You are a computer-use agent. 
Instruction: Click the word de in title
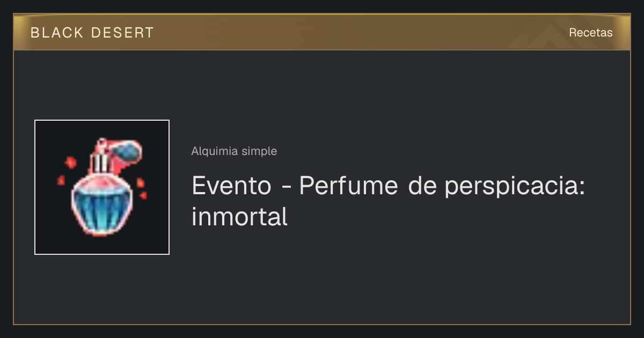click(x=420, y=186)
